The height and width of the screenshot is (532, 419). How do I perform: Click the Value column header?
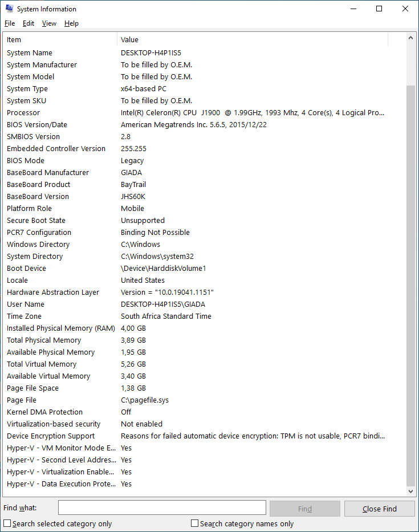click(x=251, y=39)
